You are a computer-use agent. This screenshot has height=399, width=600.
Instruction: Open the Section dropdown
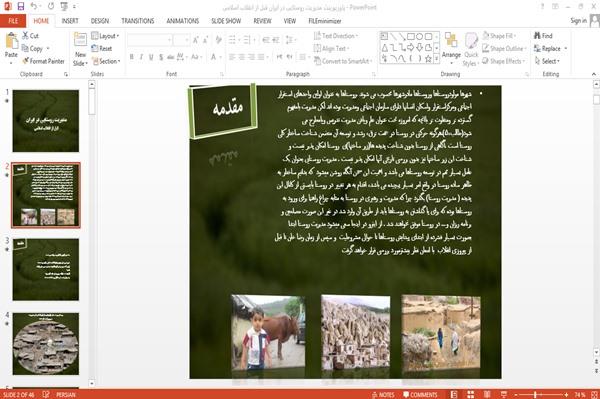point(106,61)
